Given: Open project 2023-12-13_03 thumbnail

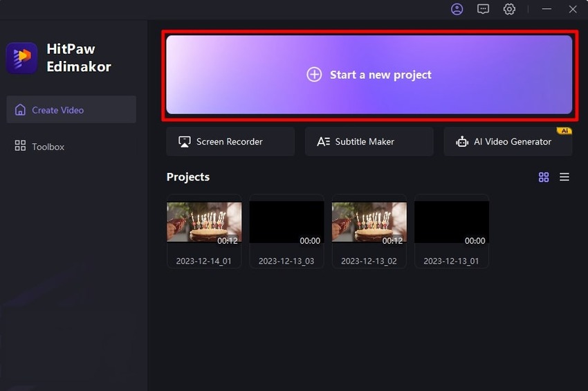Looking at the screenshot, I should point(286,222).
